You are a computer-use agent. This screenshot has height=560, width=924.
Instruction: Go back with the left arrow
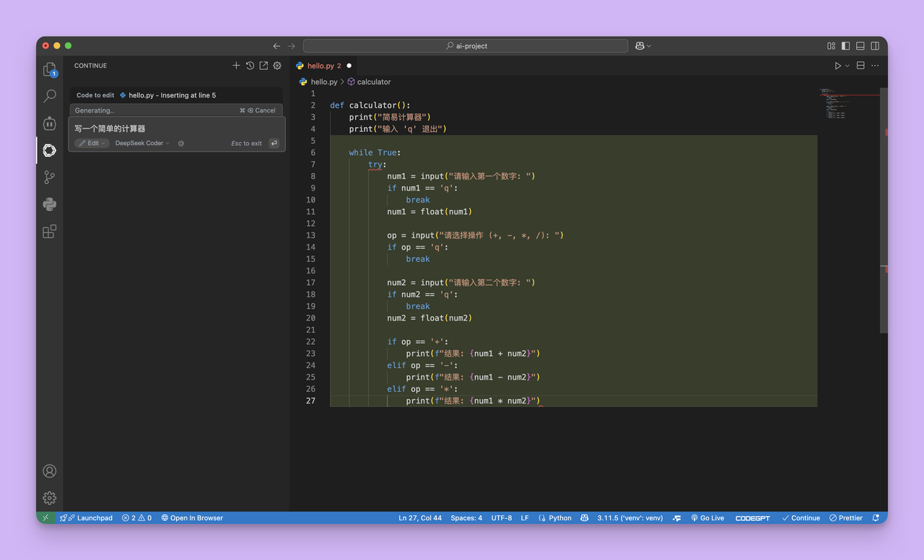click(x=276, y=46)
